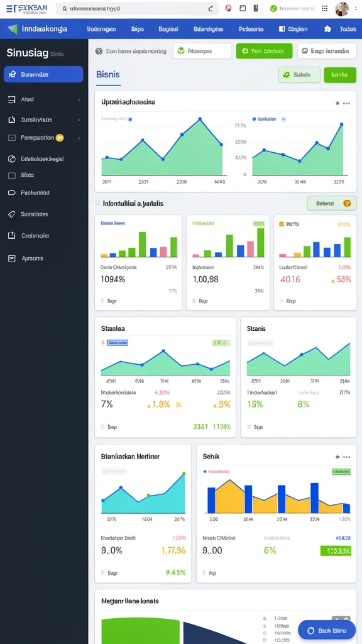362x644 pixels.
Task: Open the Suradaisea tag icon in sidebar
Action: pyautogui.click(x=12, y=214)
